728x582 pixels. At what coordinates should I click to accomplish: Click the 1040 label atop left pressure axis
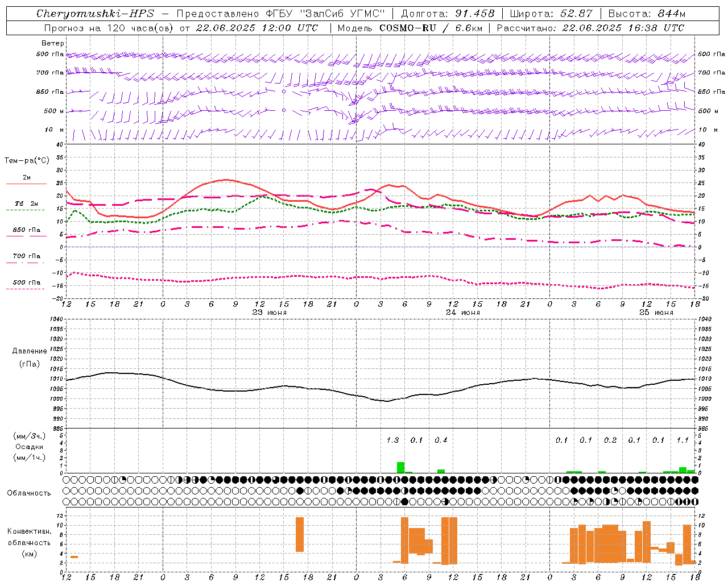point(57,319)
